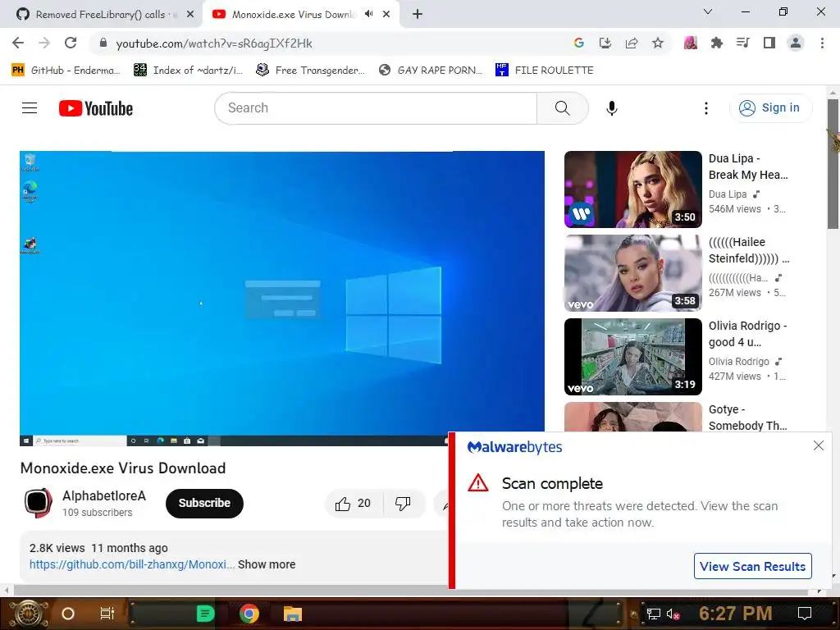Click the address bar URL
This screenshot has width=840, height=630.
pos(214,43)
